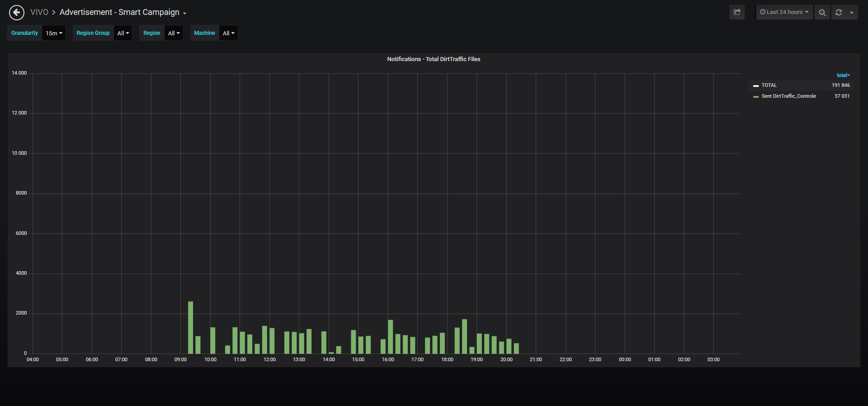Toggle the Sent DirtTraffic_Controle legend series
Screen dimensions: 868x406
[788, 96]
